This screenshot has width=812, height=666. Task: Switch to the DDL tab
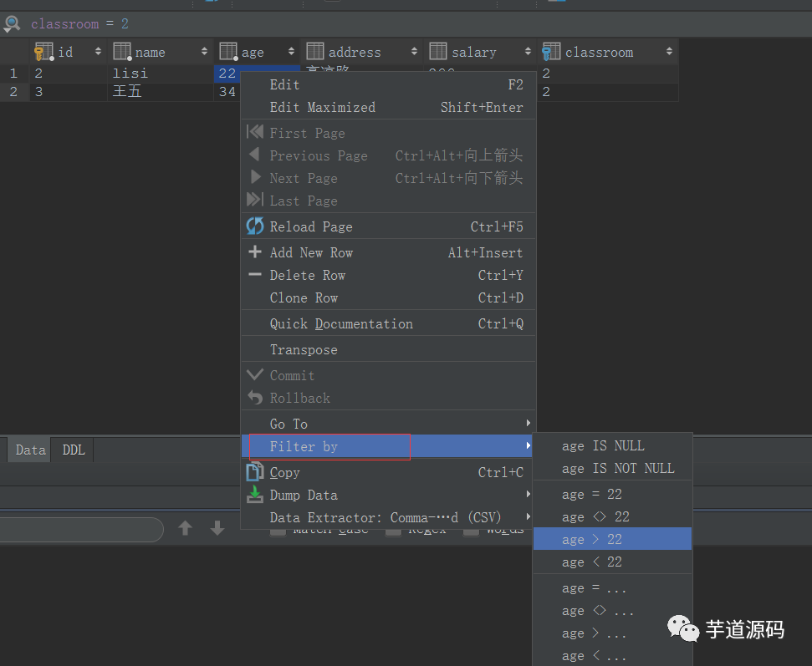[x=73, y=450]
